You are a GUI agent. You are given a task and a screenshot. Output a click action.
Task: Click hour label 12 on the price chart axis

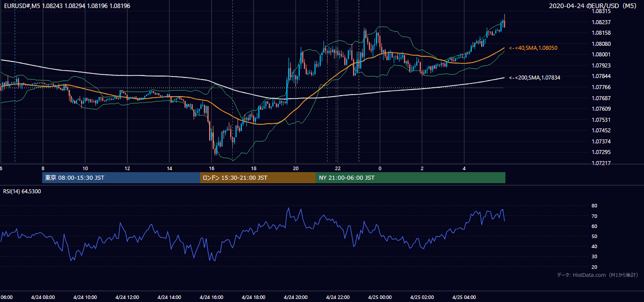coord(127,168)
